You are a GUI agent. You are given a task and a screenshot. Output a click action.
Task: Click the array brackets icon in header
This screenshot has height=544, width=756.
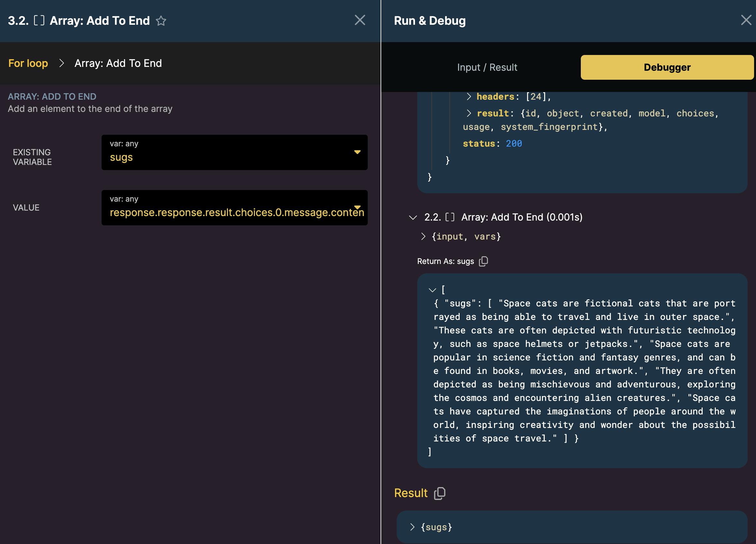39,21
